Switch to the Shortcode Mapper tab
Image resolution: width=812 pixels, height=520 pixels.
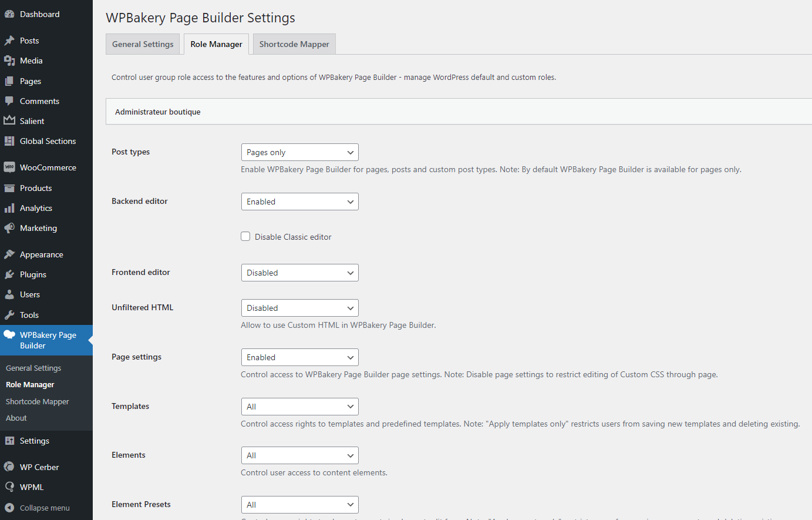tap(294, 44)
